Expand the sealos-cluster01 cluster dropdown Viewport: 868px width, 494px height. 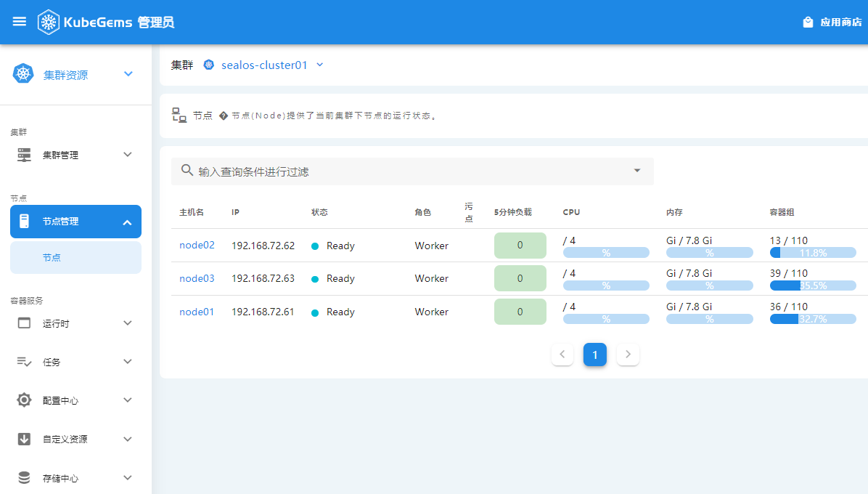pos(320,65)
